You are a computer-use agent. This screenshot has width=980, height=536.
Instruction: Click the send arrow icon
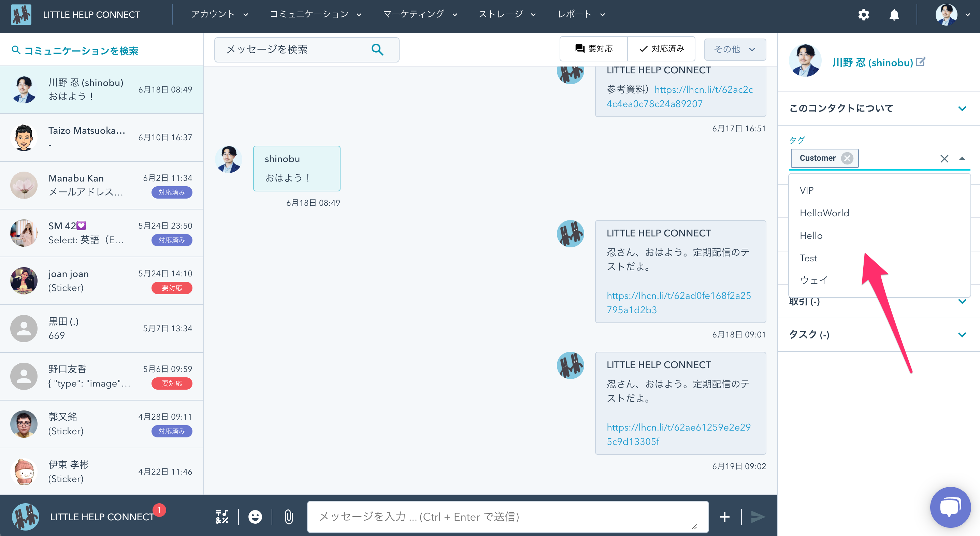(x=758, y=517)
